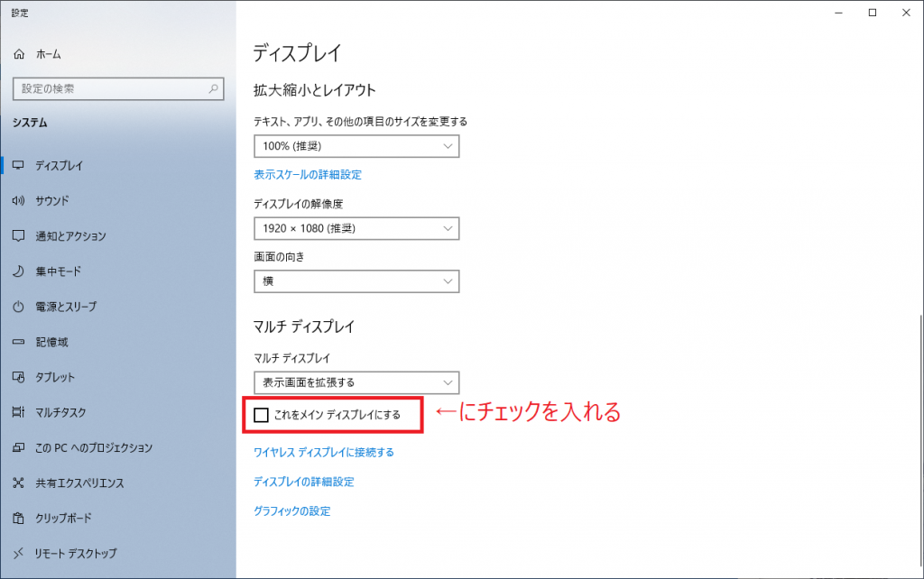Image resolution: width=924 pixels, height=579 pixels.
Task: Open the 100% (推奨) scale dropdown
Action: 356,146
